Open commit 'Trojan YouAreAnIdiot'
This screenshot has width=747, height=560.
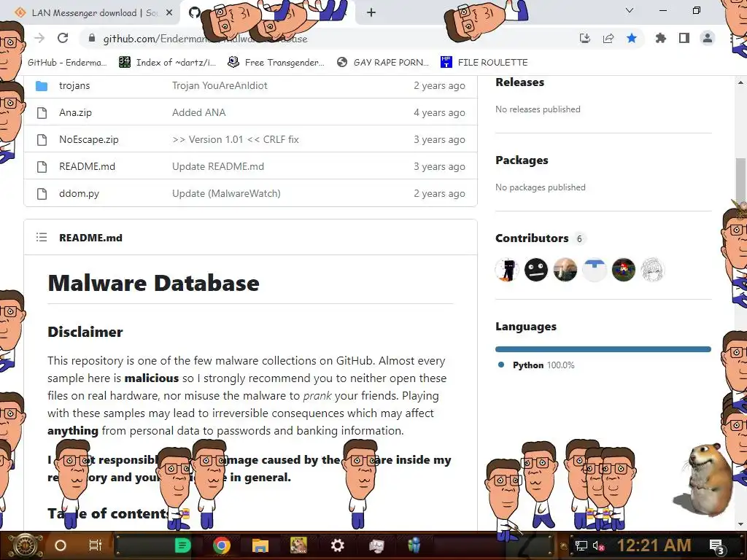220,86
